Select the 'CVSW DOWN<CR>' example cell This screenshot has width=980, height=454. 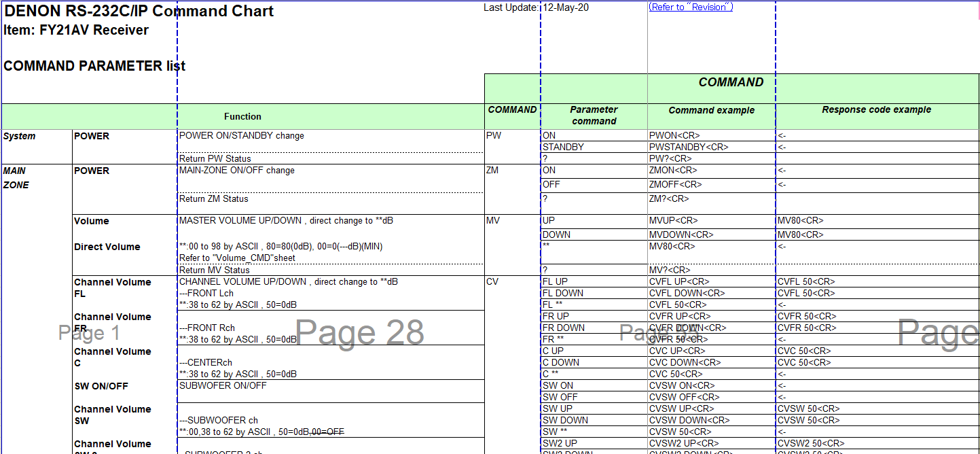711,420
